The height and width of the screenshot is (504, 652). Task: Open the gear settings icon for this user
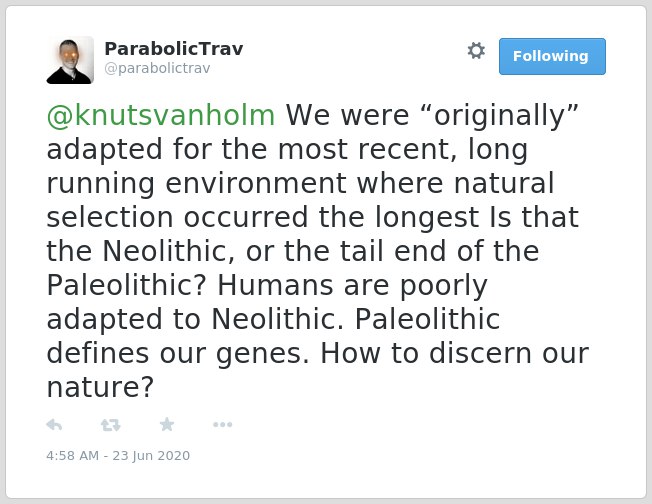[476, 51]
